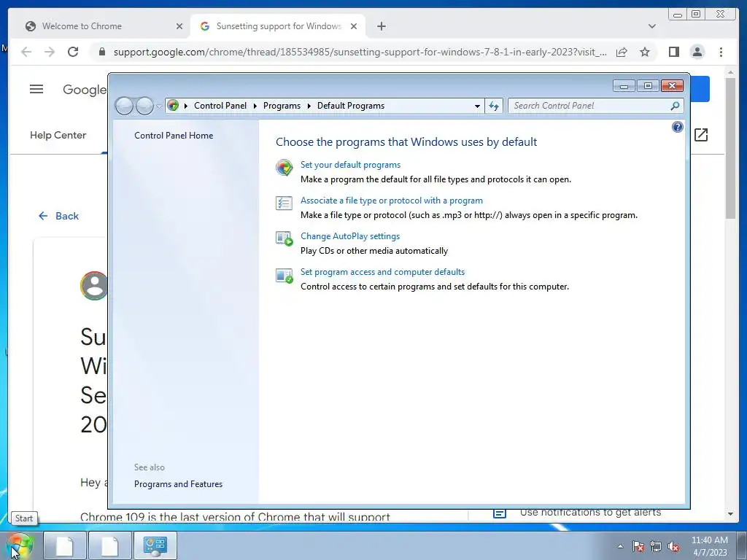
Task: Click Help Center in Chrome page
Action: coord(58,135)
